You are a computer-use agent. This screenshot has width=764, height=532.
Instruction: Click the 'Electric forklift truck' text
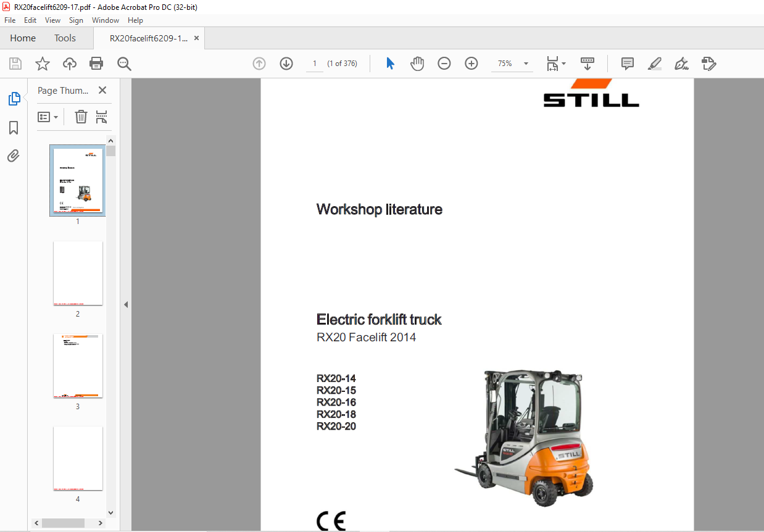(x=379, y=320)
